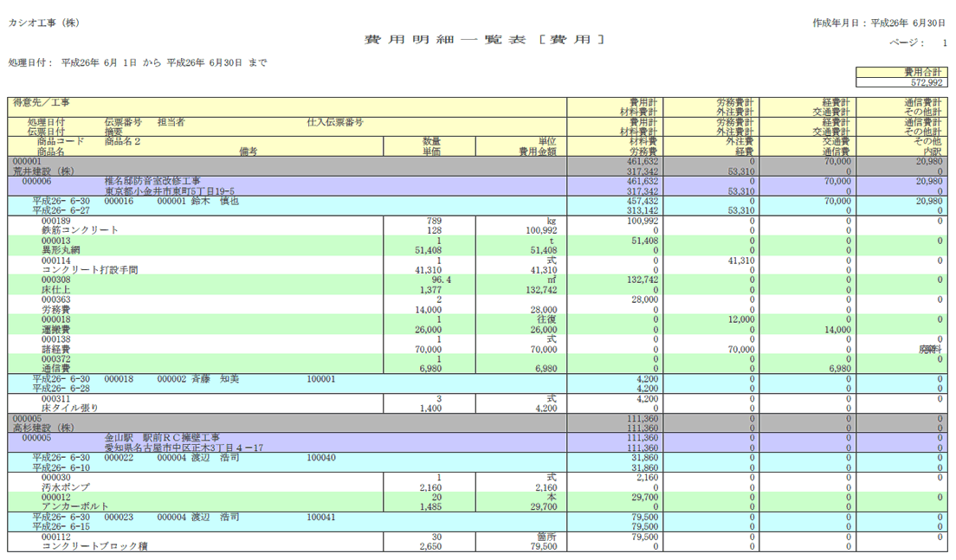Click slip date 平成26- 6-27
956x560 pixels.
[61, 210]
